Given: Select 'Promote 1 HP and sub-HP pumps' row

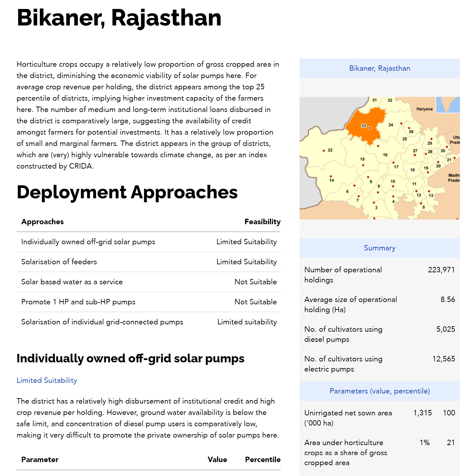Looking at the screenshot, I should pos(148,302).
